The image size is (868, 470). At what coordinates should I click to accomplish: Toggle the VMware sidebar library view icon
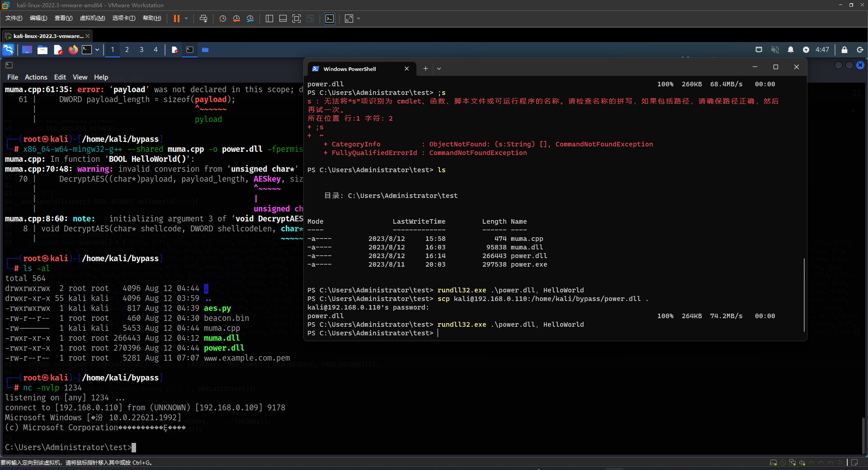(269, 19)
